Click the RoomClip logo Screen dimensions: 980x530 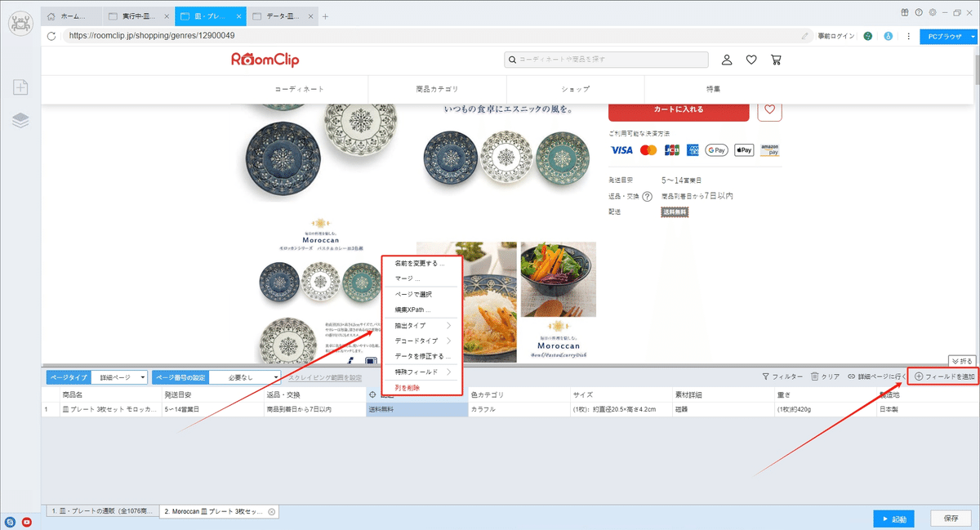coord(264,60)
